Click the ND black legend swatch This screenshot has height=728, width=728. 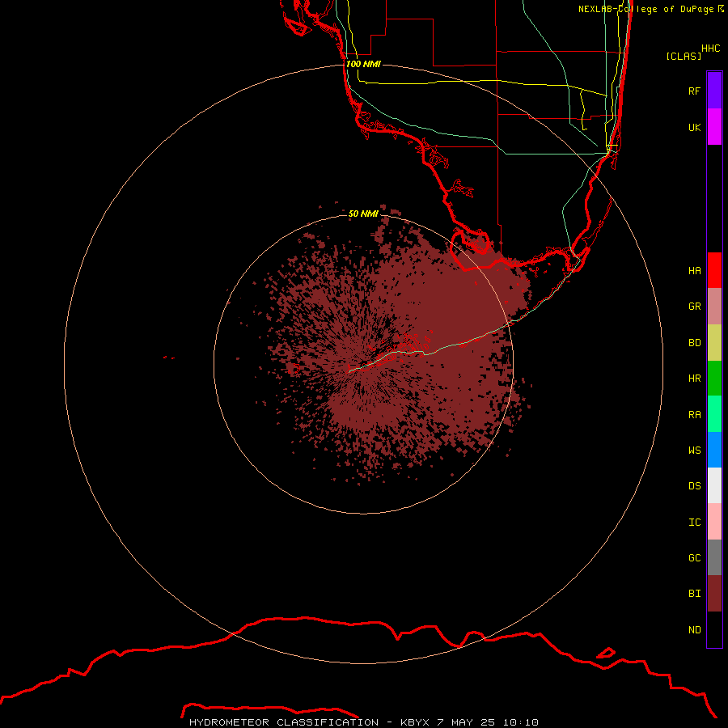point(714,629)
